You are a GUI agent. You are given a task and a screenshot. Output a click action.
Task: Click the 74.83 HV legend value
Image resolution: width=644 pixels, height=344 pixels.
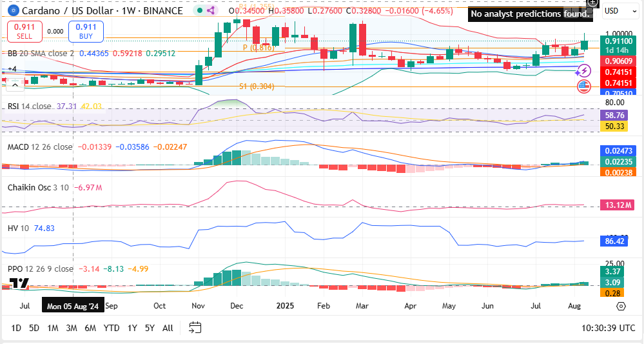click(x=44, y=228)
